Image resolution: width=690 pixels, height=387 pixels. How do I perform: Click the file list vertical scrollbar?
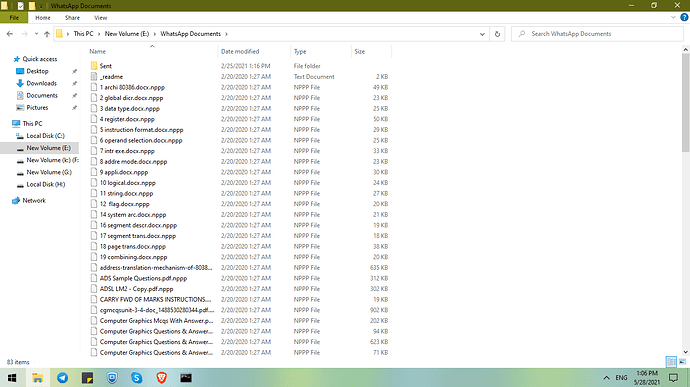click(x=685, y=201)
